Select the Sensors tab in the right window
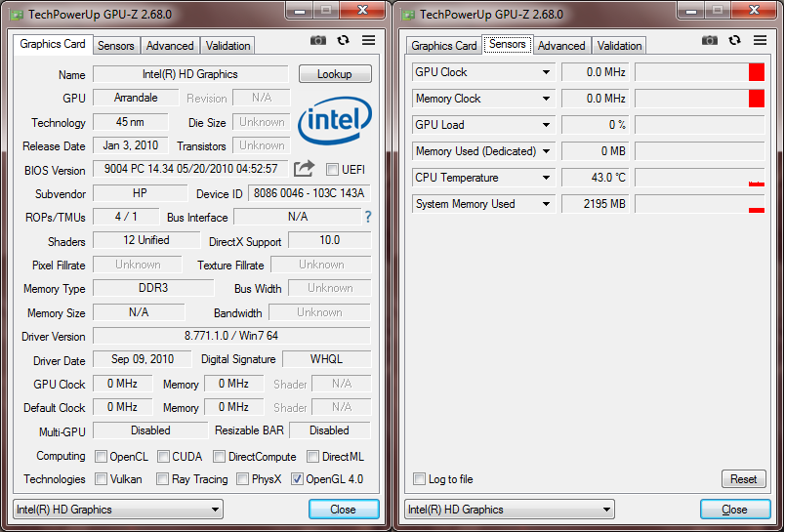 point(507,44)
